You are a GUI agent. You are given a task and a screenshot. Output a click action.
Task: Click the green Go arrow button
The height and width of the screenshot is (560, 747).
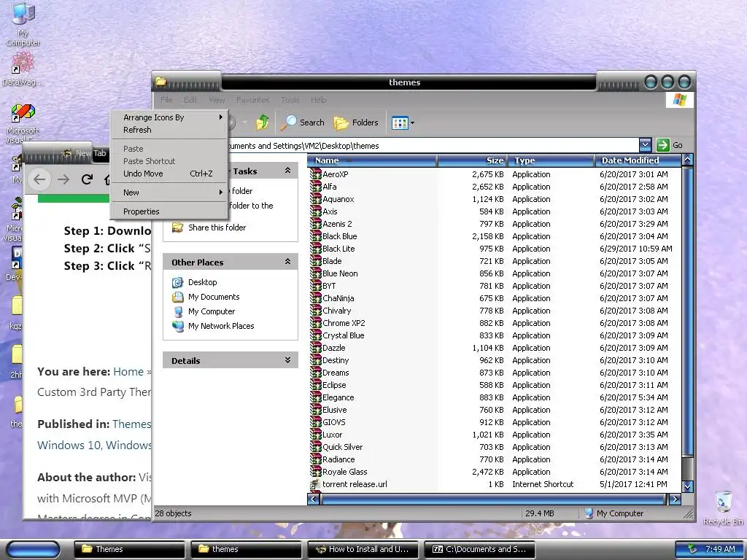click(x=662, y=145)
